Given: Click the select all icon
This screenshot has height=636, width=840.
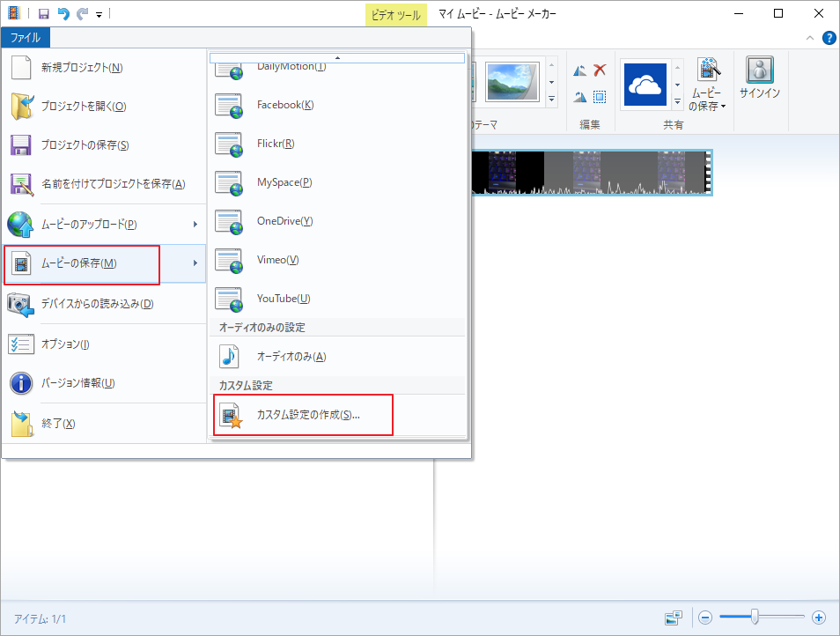Looking at the screenshot, I should [600, 97].
